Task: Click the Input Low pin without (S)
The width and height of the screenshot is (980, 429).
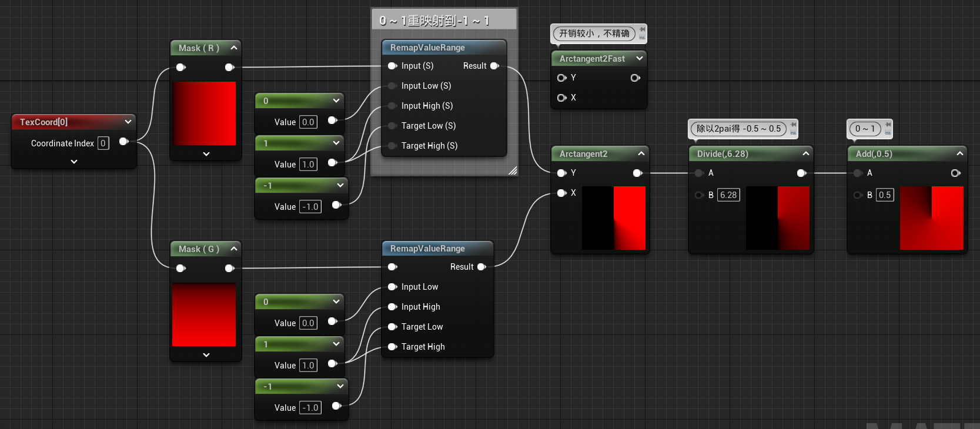Action: pyautogui.click(x=393, y=287)
